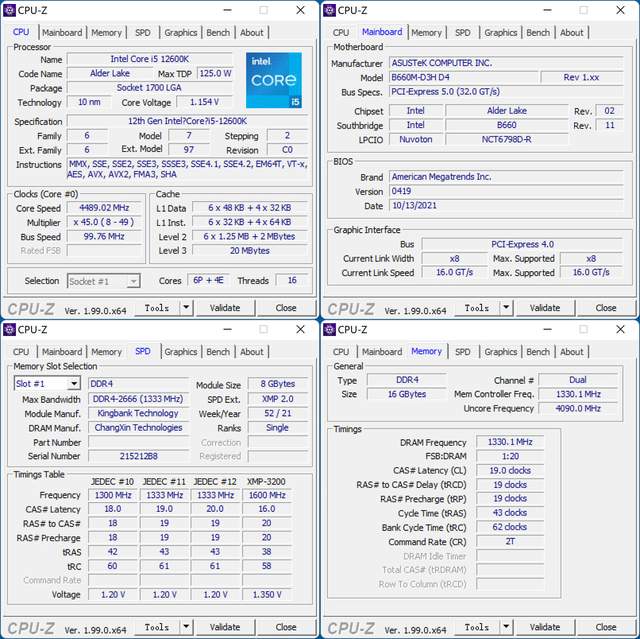Open Graphics tab in top-left window
The height and width of the screenshot is (639, 640).
181,33
